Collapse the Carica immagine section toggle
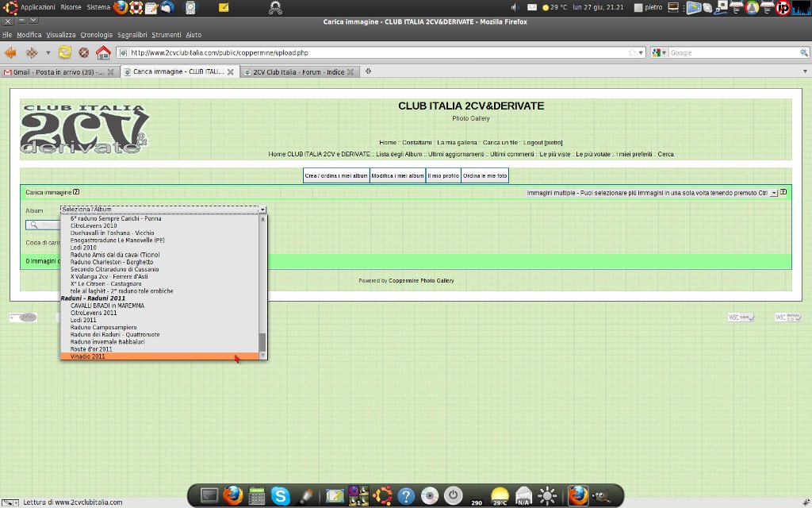 pos(76,192)
